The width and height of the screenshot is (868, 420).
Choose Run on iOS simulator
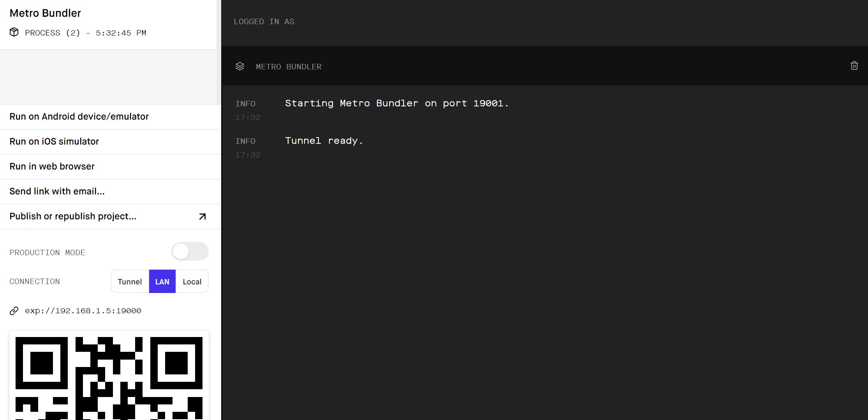[x=111, y=142]
